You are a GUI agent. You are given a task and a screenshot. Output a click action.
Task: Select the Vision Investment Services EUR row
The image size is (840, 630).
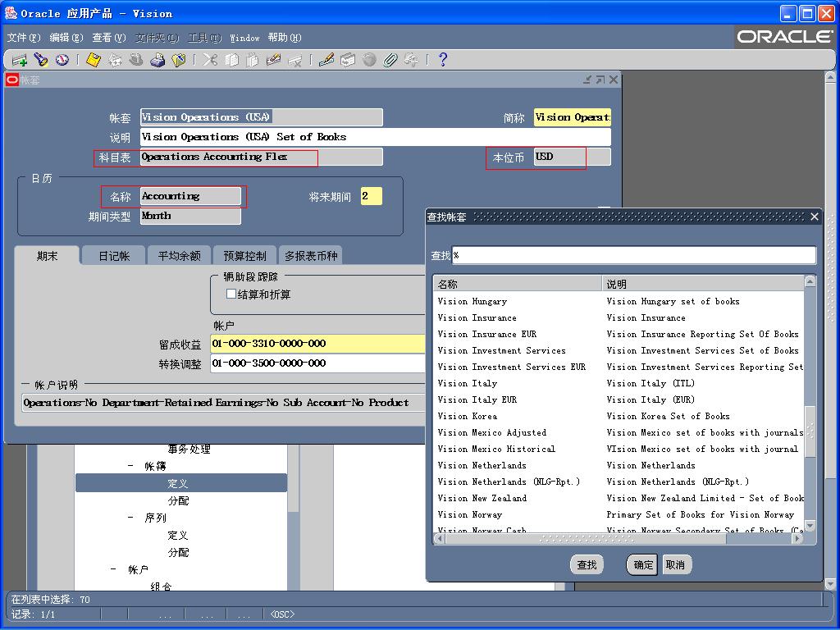pyautogui.click(x=619, y=367)
